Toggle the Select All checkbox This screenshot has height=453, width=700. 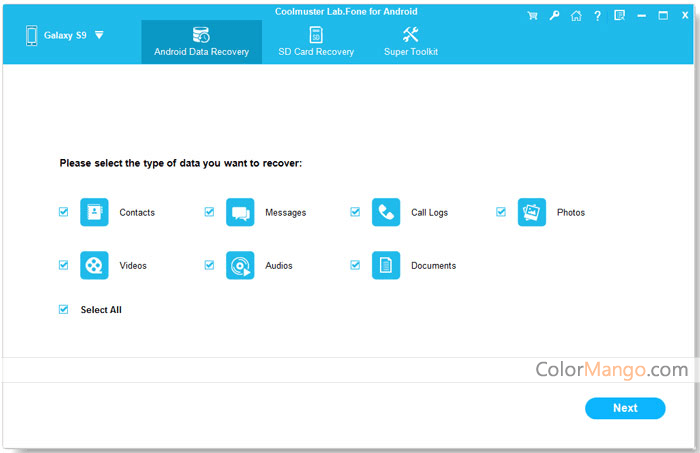[x=64, y=310]
